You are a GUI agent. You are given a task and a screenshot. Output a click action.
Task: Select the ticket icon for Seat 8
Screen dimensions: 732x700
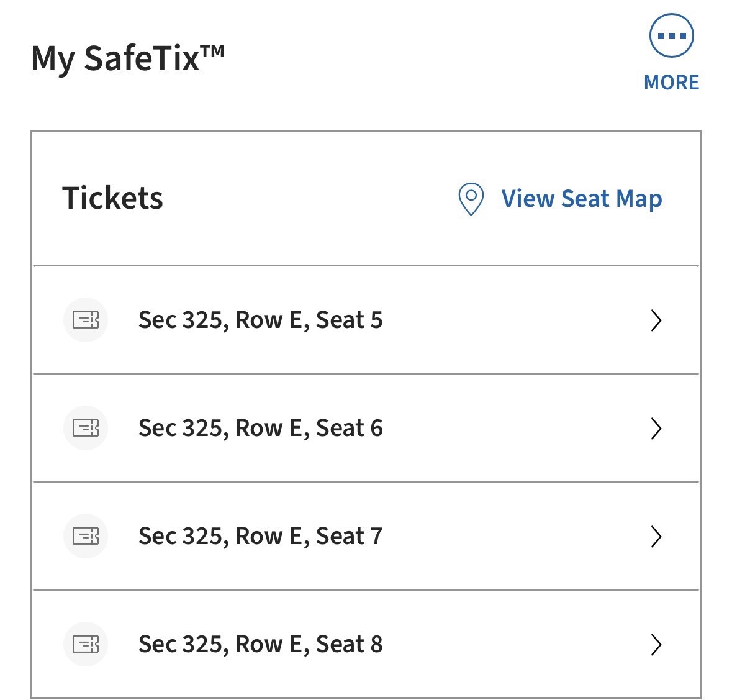86,643
